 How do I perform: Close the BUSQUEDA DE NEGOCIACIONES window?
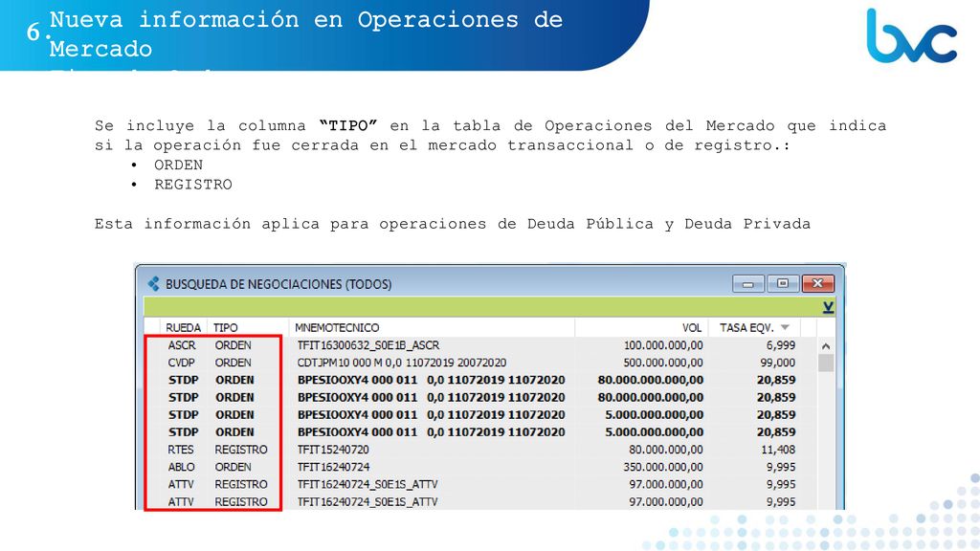[817, 283]
